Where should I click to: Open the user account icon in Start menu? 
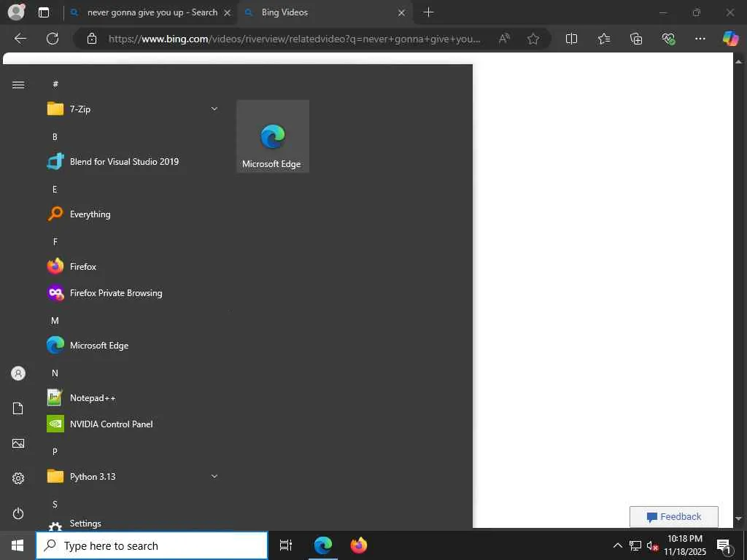point(18,373)
